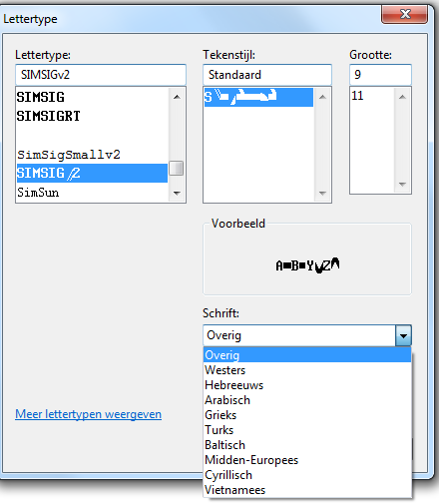Open Meer lettertypen weergeven link
Screen dimensions: 439x504
click(89, 414)
